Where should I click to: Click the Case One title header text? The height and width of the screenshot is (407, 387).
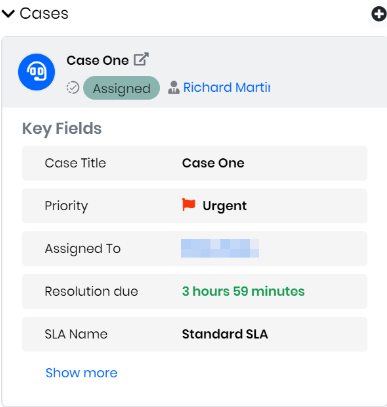pyautogui.click(x=97, y=60)
